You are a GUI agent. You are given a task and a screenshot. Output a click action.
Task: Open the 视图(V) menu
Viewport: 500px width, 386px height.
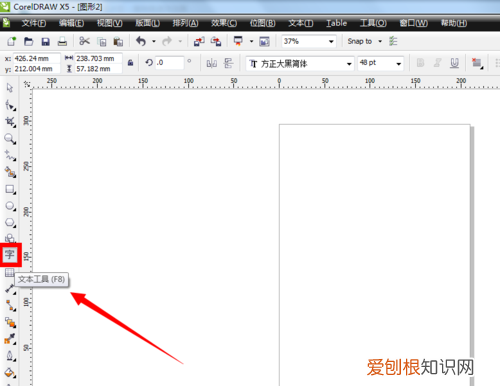110,23
